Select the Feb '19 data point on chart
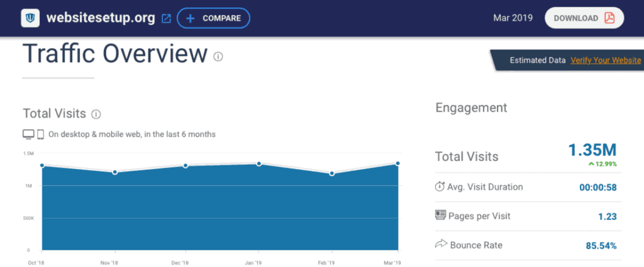Viewport: 644px width, 267px height. pos(332,173)
